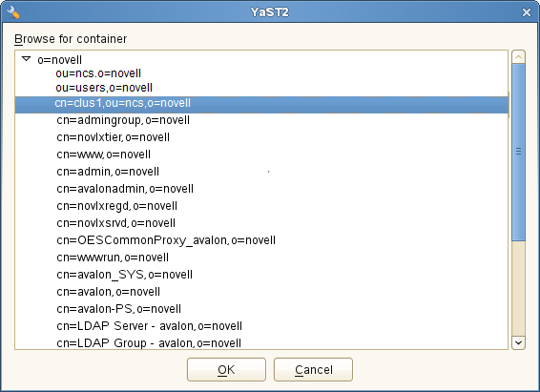540x392 pixels.
Task: Select ou=users,o=novell container
Action: 104,88
